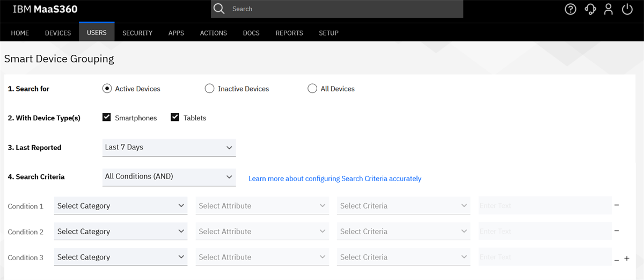The width and height of the screenshot is (644, 280).
Task: Click the '3. Last Reported' label
Action: [34, 147]
